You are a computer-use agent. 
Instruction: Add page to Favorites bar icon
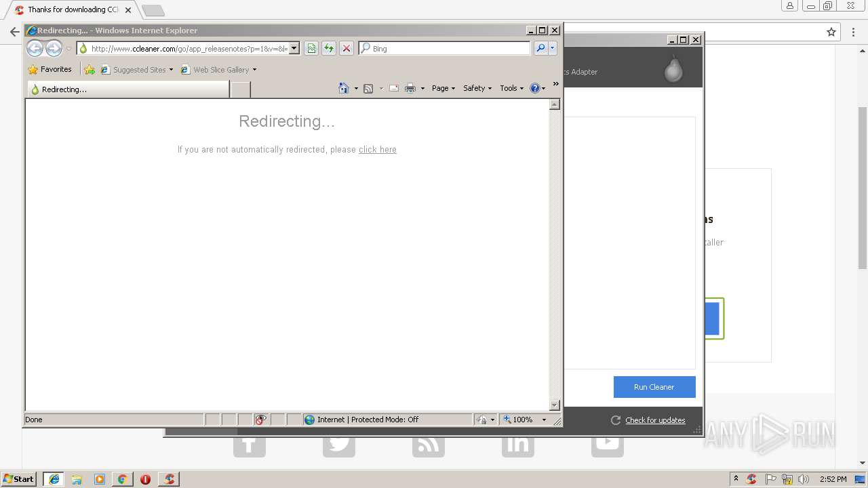pos(90,69)
